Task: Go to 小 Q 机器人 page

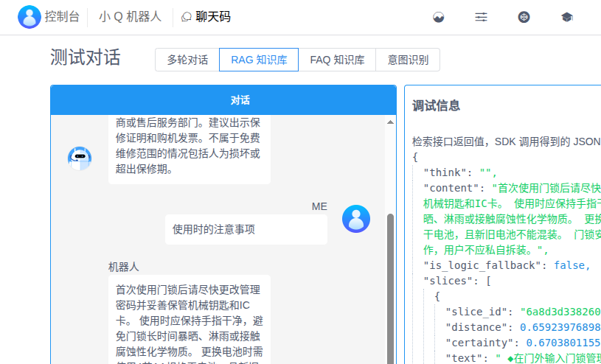Action: (130, 17)
